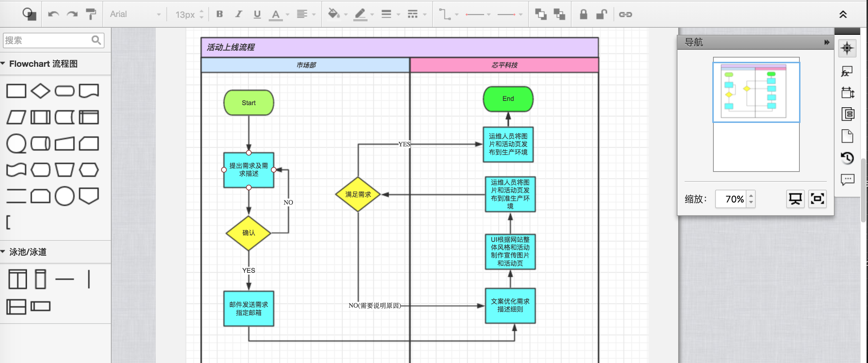Click the zoom stepper arrows

tap(751, 199)
